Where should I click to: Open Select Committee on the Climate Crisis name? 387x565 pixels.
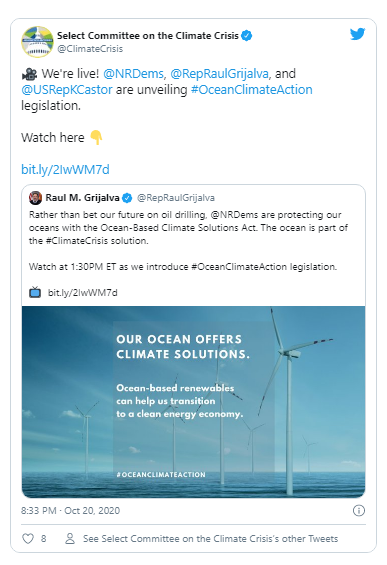click(148, 36)
